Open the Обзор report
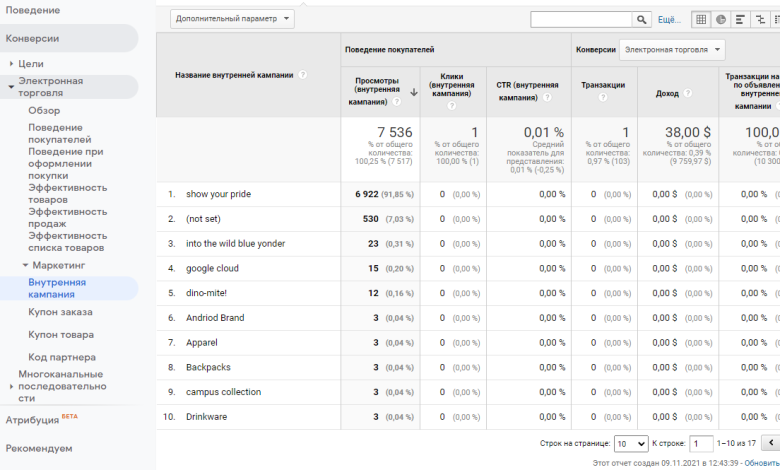The width and height of the screenshot is (780, 470). 44,110
